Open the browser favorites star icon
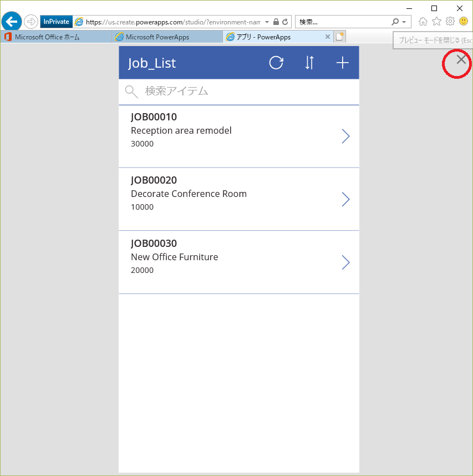This screenshot has width=473, height=476. pyautogui.click(x=436, y=22)
